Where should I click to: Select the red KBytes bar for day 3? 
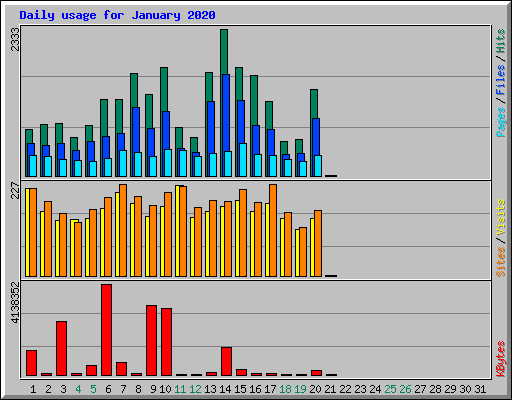coord(61,348)
